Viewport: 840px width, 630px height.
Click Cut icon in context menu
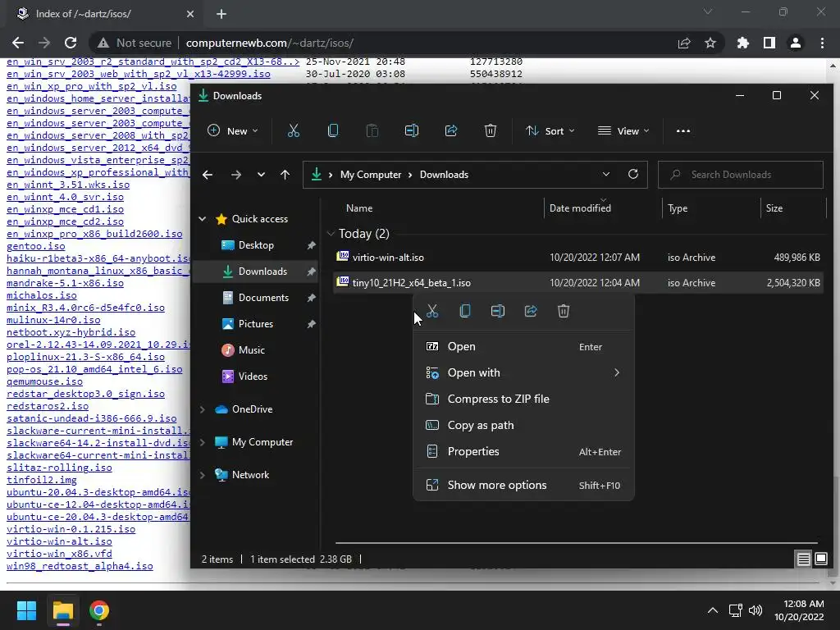pyautogui.click(x=432, y=311)
